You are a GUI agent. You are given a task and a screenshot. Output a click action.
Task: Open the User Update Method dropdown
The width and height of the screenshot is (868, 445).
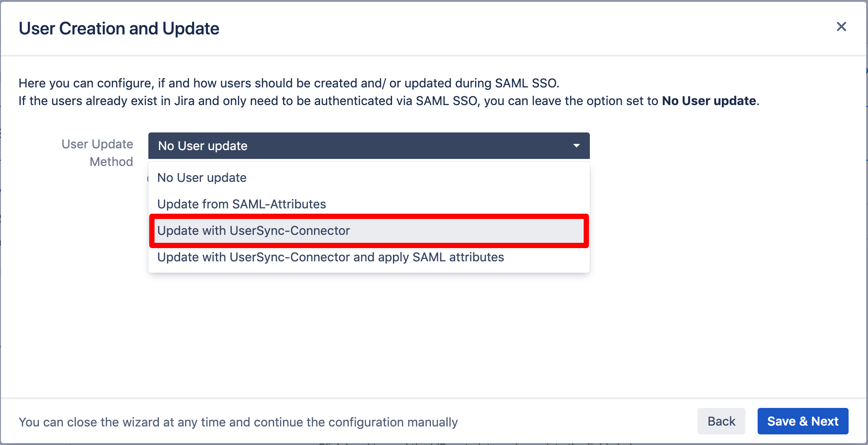pyautogui.click(x=369, y=146)
